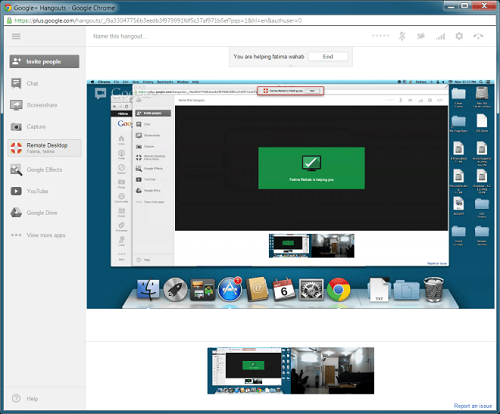Turn off camera in top toolbar

pyautogui.click(x=421, y=36)
